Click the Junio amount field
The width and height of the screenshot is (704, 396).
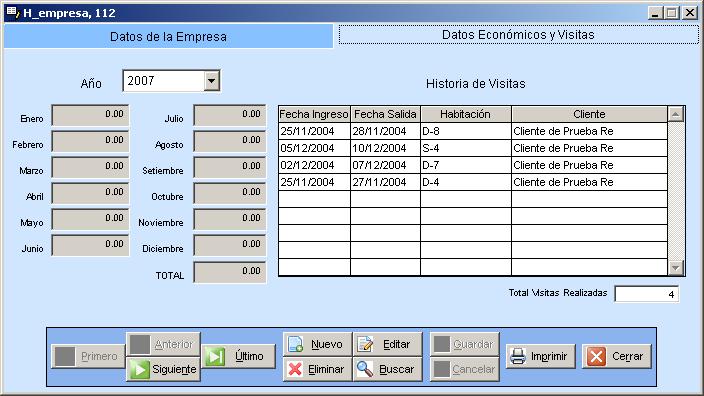(90, 245)
